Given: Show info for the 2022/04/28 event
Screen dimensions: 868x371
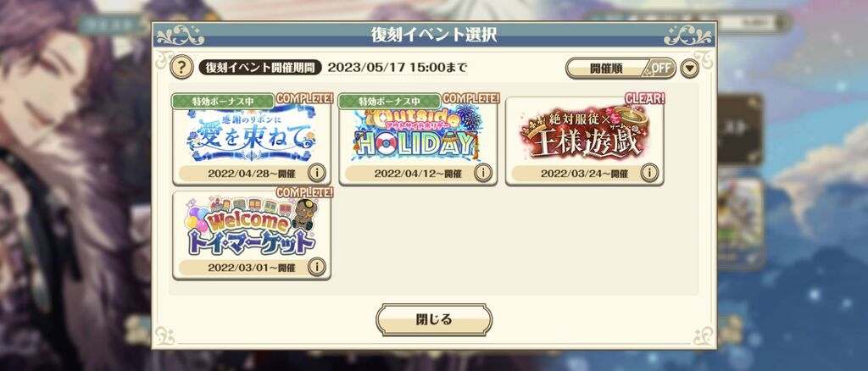Looking at the screenshot, I should [317, 173].
